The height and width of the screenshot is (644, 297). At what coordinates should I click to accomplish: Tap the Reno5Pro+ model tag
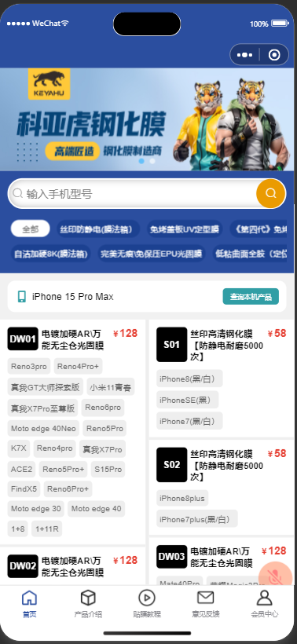point(64,469)
